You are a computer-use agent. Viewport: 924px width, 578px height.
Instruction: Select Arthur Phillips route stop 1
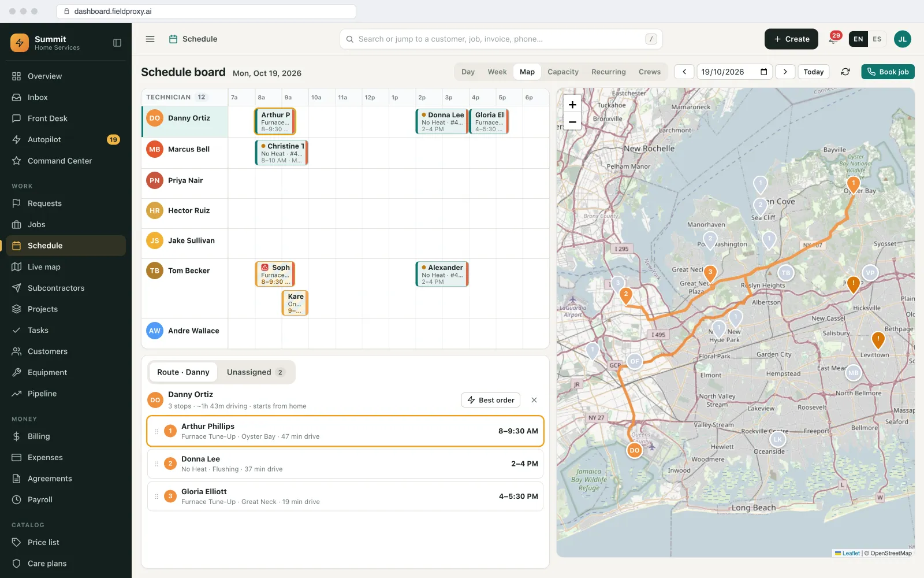(x=345, y=431)
